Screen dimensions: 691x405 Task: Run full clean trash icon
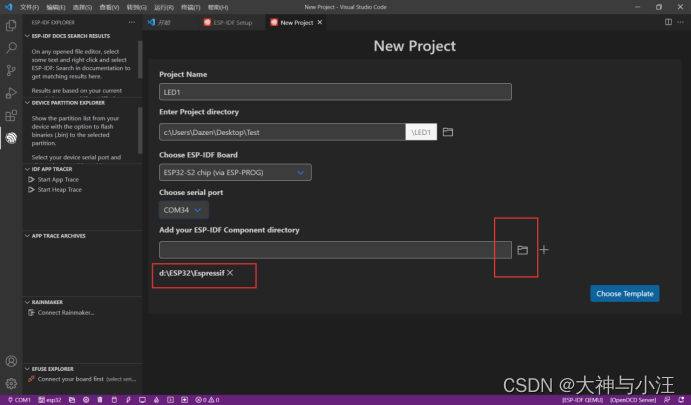100,400
